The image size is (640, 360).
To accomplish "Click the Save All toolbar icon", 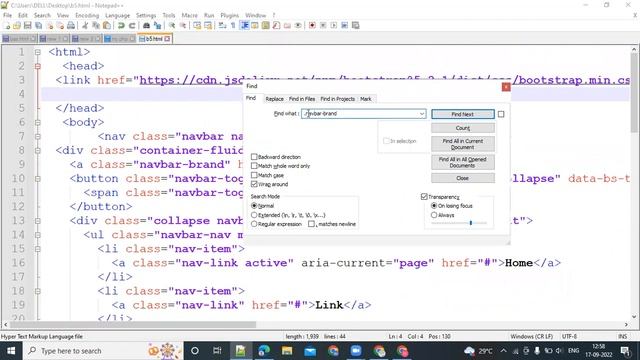I will coord(39,25).
